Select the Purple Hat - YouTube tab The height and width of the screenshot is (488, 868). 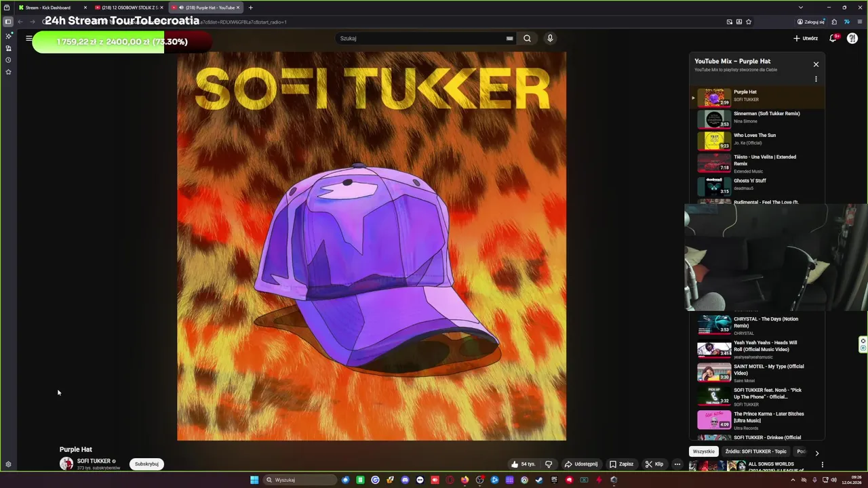coord(205,7)
